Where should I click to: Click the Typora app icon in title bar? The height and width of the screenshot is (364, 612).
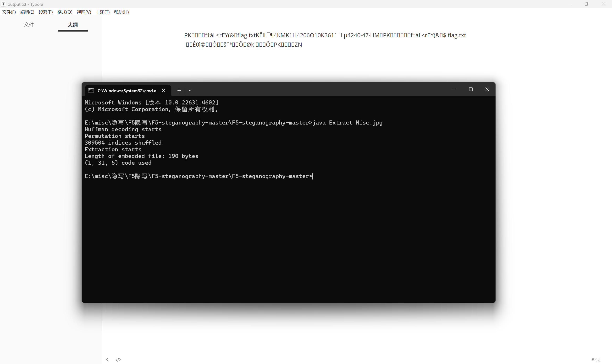[x=3, y=4]
